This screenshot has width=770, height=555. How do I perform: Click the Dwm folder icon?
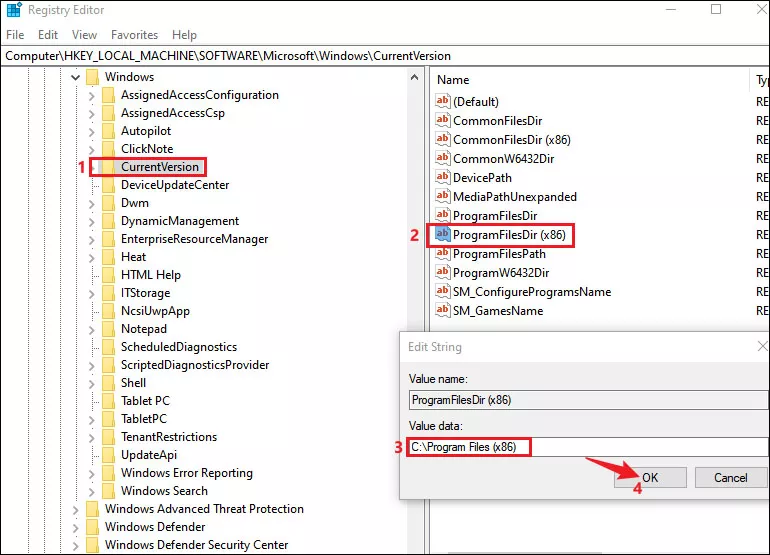(x=109, y=203)
